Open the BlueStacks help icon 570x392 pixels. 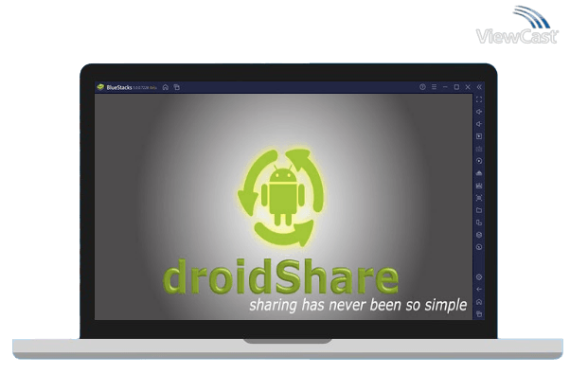pyautogui.click(x=422, y=87)
